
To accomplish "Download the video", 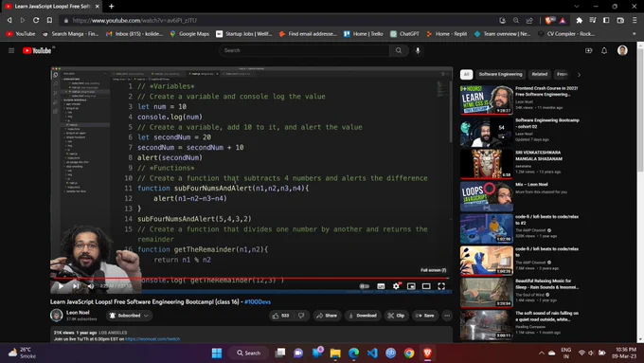I will pyautogui.click(x=363, y=316).
